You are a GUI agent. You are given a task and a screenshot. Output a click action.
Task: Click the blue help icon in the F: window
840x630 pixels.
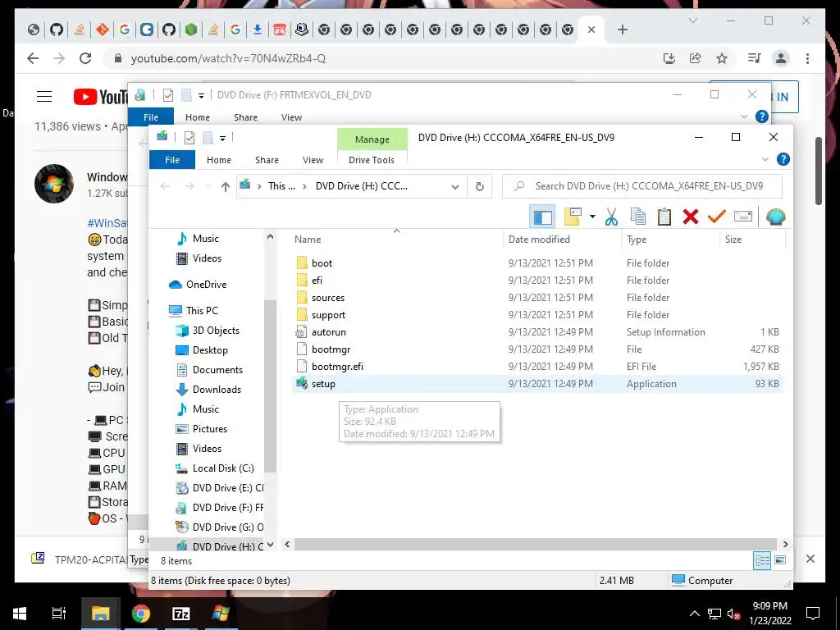pyautogui.click(x=761, y=116)
